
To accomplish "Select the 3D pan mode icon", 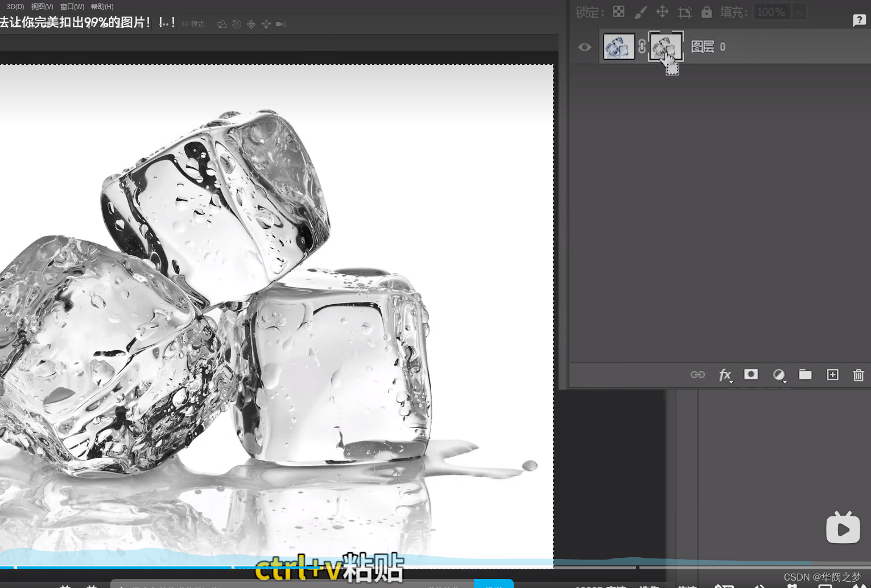I will coord(251,24).
